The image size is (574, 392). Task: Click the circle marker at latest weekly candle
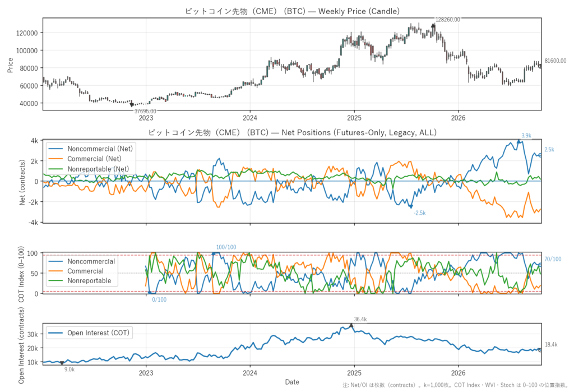point(540,66)
